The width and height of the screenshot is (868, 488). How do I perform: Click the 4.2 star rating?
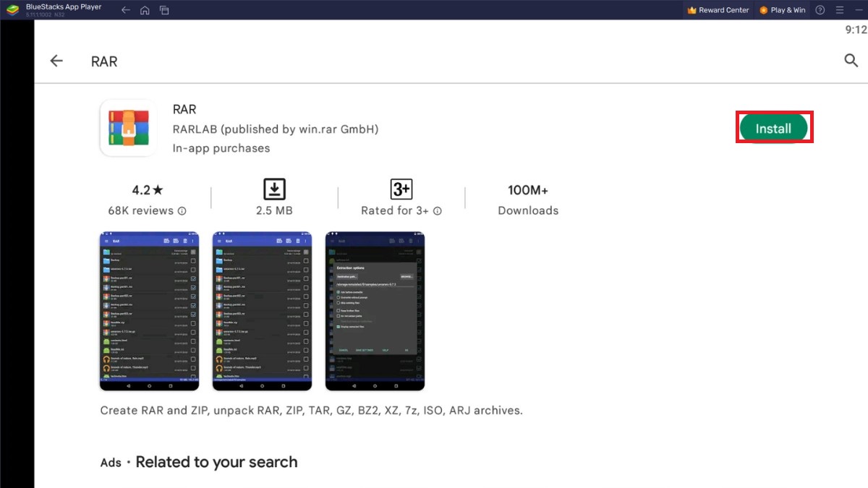coord(148,190)
